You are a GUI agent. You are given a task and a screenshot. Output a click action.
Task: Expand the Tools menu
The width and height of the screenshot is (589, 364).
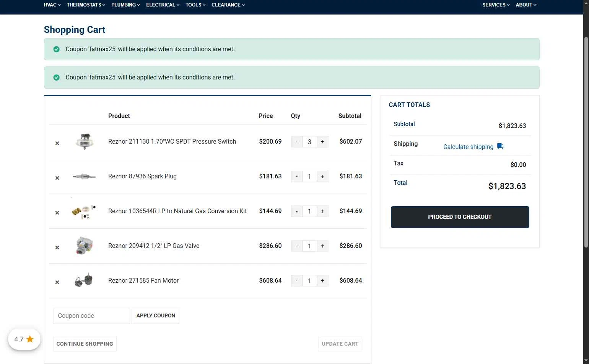click(195, 5)
